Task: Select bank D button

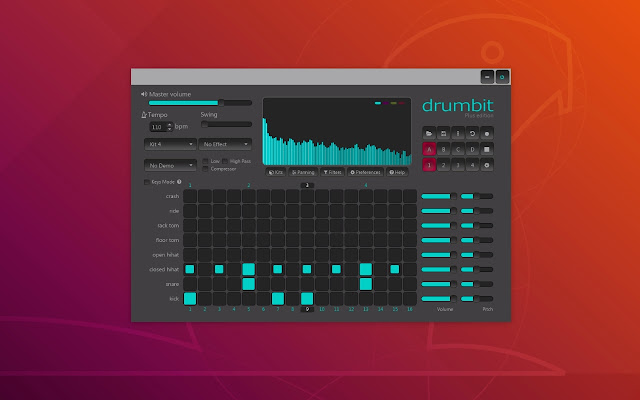Action: 472,149
